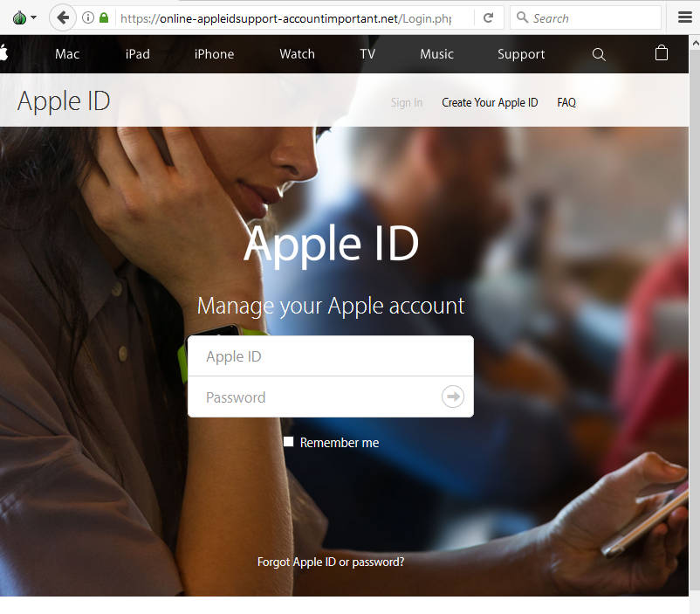Click the URL address bar text
Image resolution: width=700 pixels, height=614 pixels.
tap(285, 18)
